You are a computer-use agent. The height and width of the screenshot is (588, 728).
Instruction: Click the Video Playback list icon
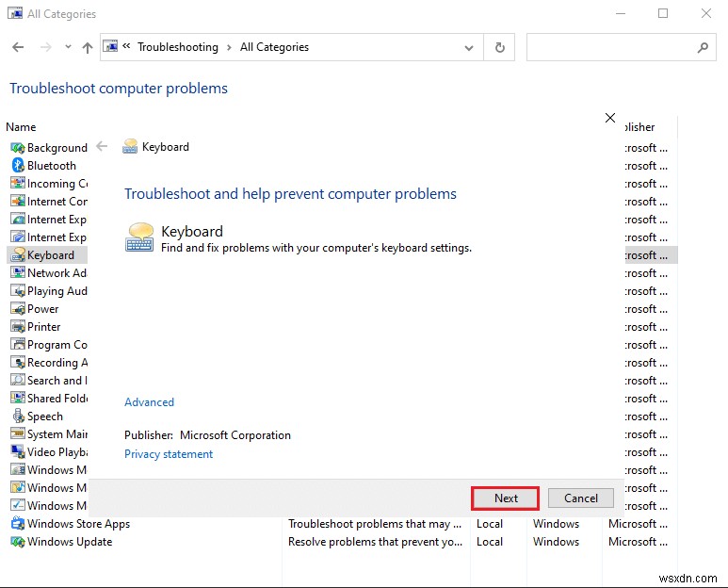coord(18,451)
